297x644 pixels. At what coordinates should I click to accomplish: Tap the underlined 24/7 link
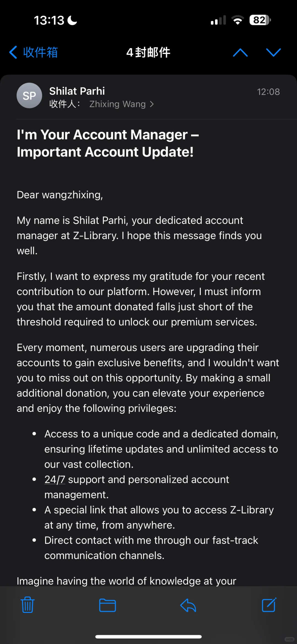pyautogui.click(x=55, y=479)
